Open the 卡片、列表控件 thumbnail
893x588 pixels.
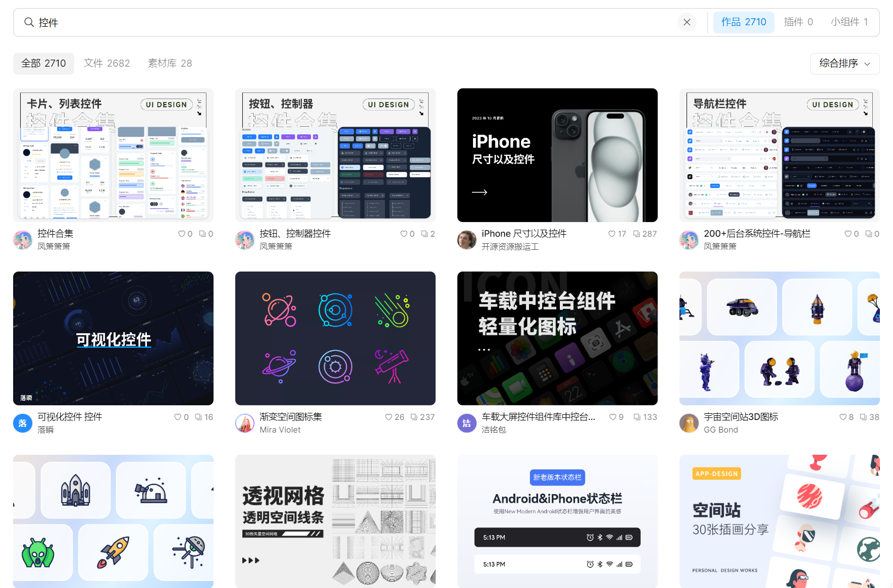(x=113, y=155)
